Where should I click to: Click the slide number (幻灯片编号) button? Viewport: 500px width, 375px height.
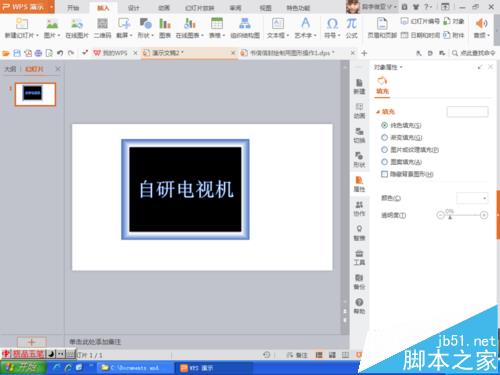pos(420,21)
